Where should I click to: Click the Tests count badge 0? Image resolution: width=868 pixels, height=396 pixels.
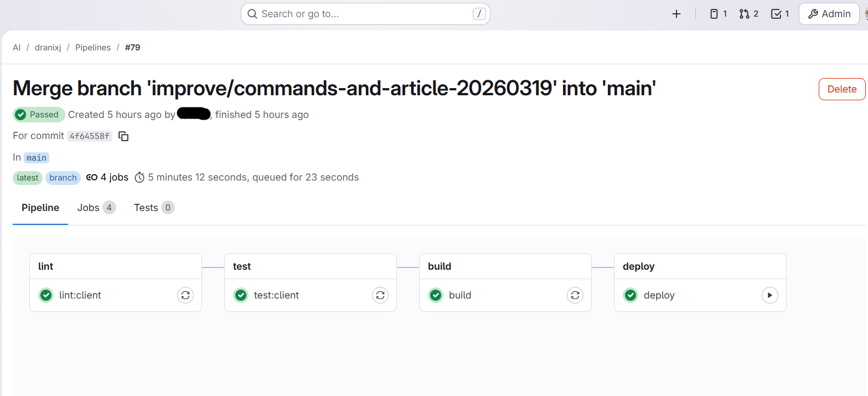(x=168, y=208)
